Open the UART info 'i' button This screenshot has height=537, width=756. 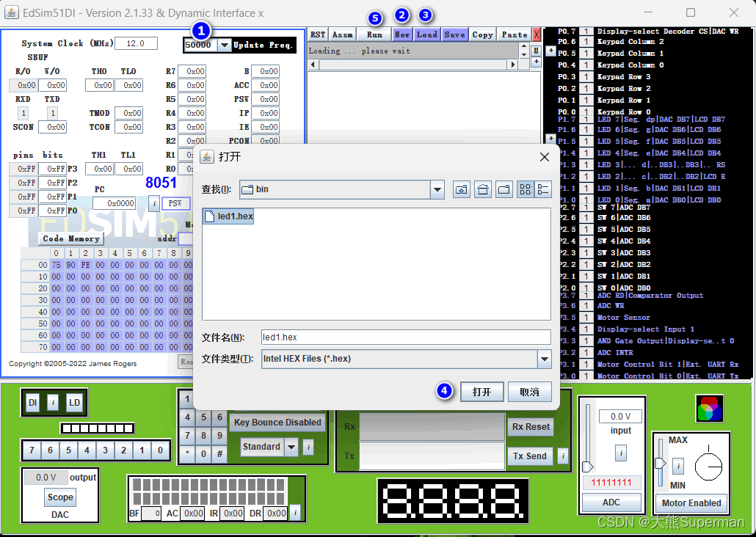(563, 456)
